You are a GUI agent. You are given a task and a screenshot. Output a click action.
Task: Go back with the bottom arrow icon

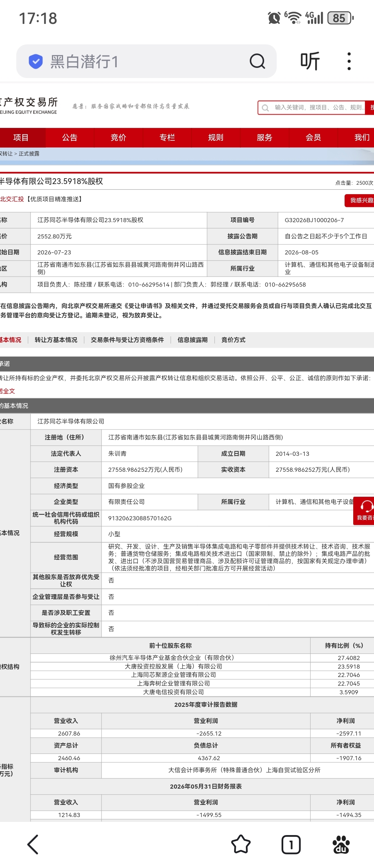(x=33, y=844)
